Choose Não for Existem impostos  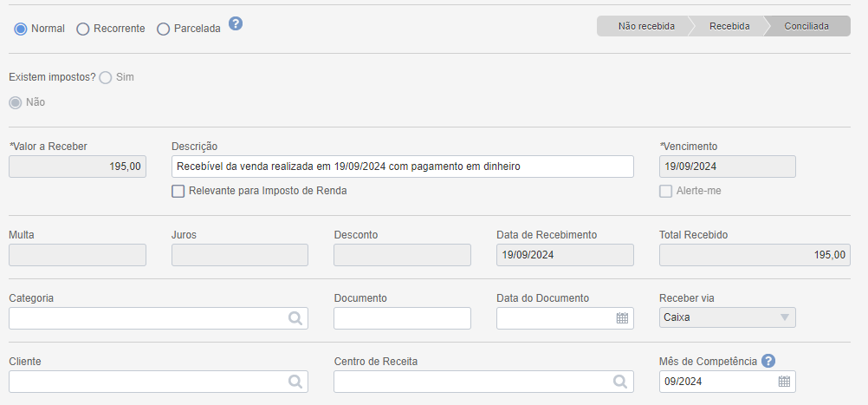tap(16, 102)
